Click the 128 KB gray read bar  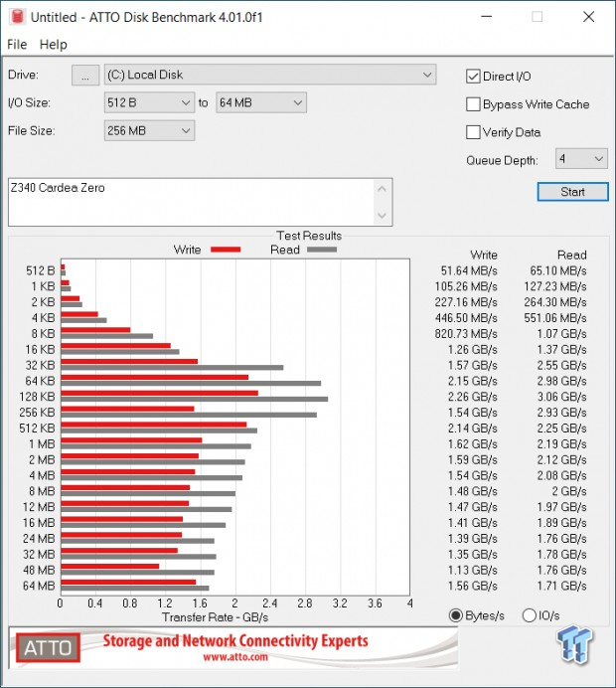pyautogui.click(x=194, y=399)
